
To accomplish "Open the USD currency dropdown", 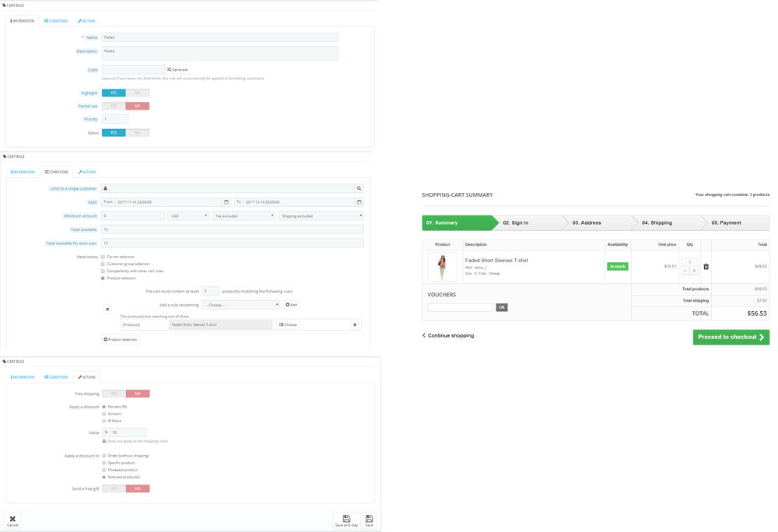I will click(188, 215).
